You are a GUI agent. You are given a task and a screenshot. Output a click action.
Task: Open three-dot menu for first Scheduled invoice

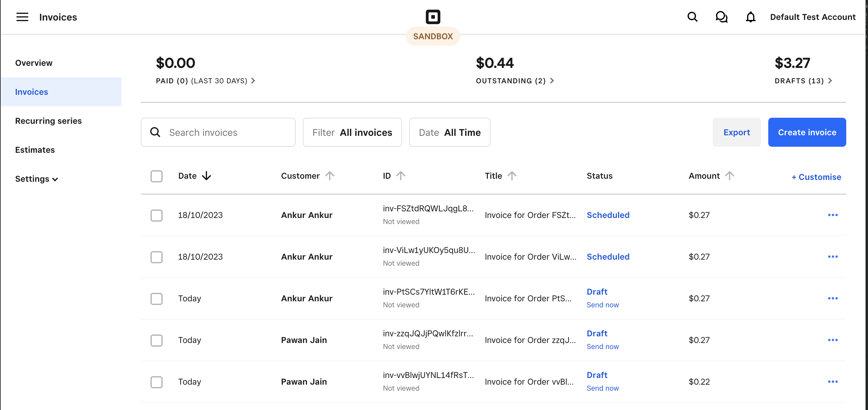tap(833, 215)
